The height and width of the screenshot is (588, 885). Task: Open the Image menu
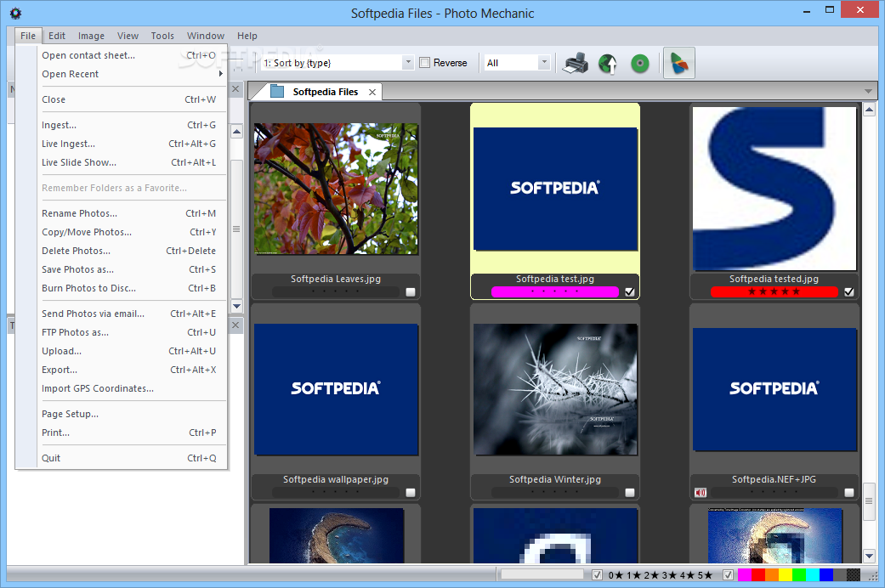(x=91, y=36)
